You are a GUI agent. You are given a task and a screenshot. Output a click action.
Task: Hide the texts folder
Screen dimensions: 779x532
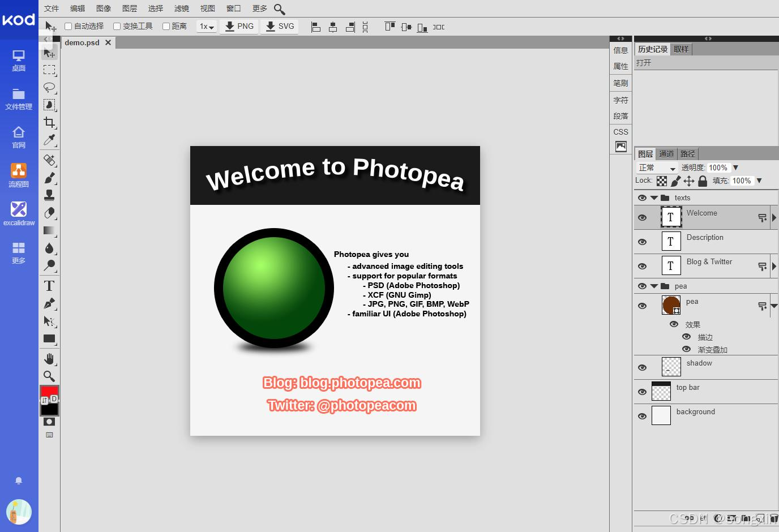click(642, 198)
